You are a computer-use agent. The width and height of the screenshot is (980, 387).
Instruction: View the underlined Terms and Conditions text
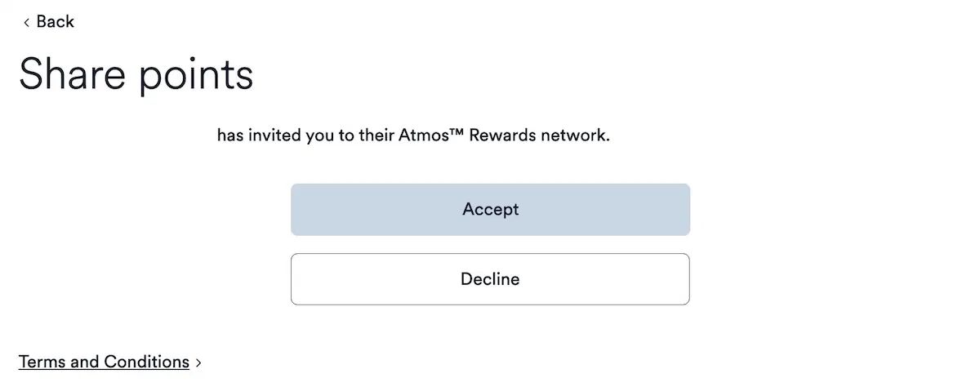[104, 362]
